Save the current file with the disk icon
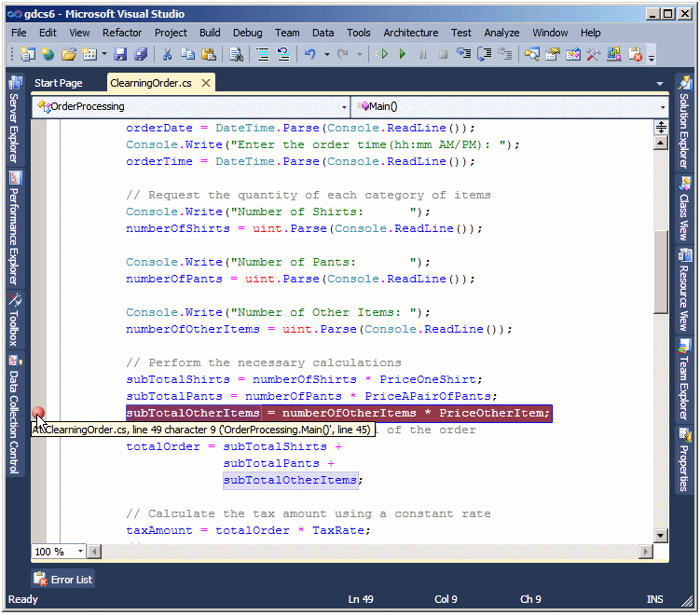The height and width of the screenshot is (615, 700). coord(120,54)
